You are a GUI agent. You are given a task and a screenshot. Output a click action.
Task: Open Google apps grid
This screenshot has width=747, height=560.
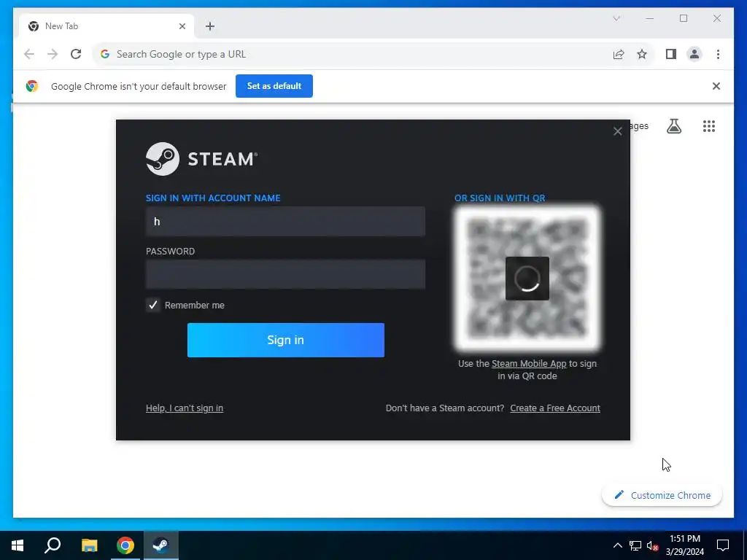[x=709, y=126]
